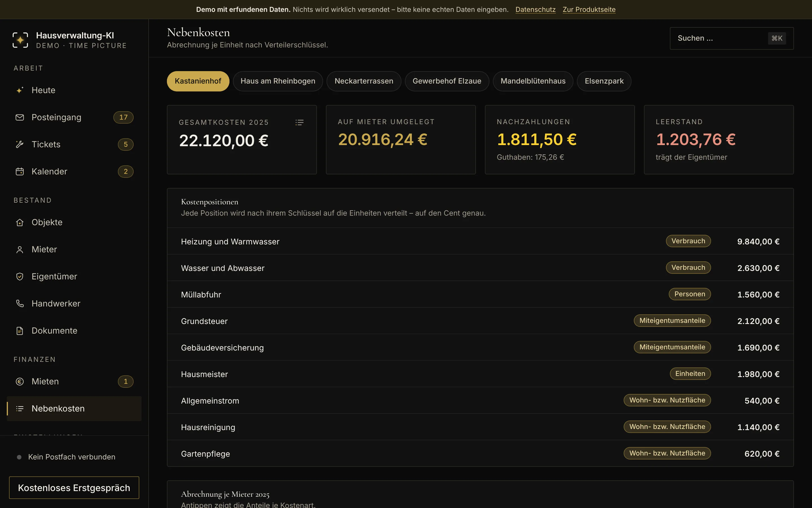
Task: Open the Kalender section
Action: pyautogui.click(x=74, y=171)
